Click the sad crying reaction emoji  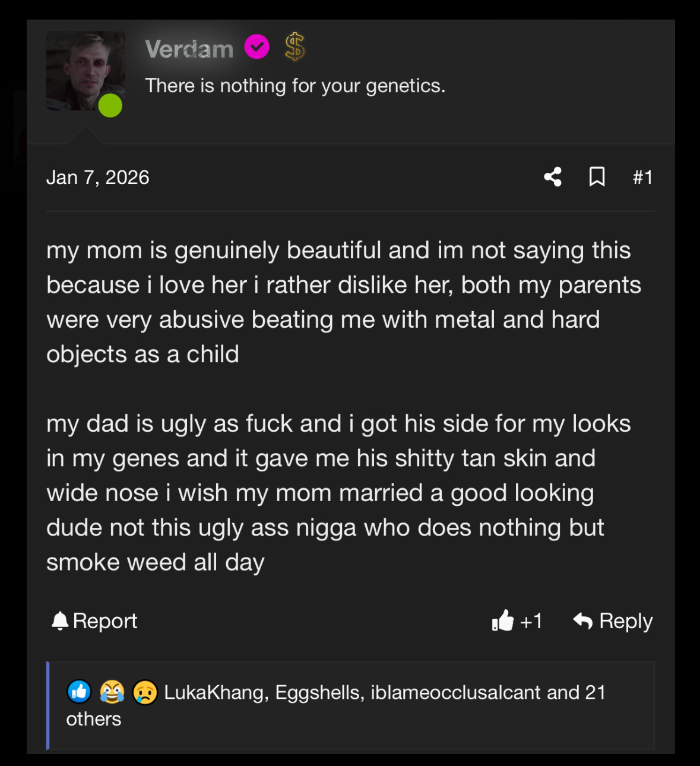click(x=145, y=692)
